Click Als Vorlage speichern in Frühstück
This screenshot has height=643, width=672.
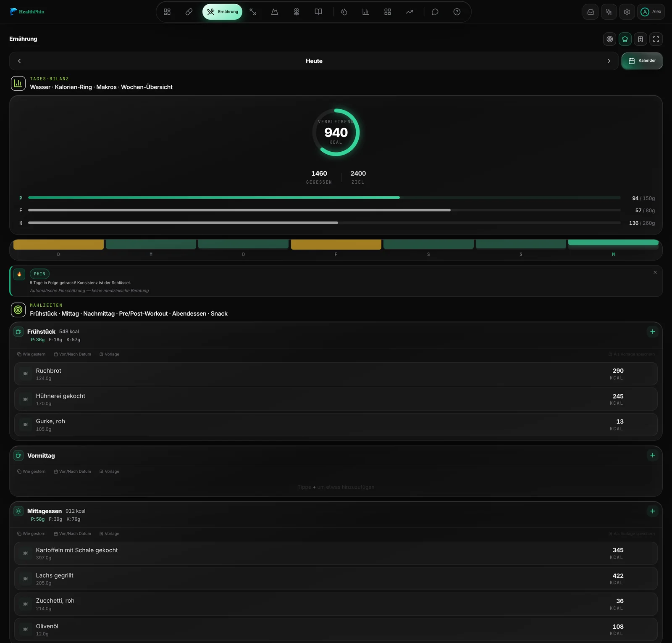(x=631, y=354)
